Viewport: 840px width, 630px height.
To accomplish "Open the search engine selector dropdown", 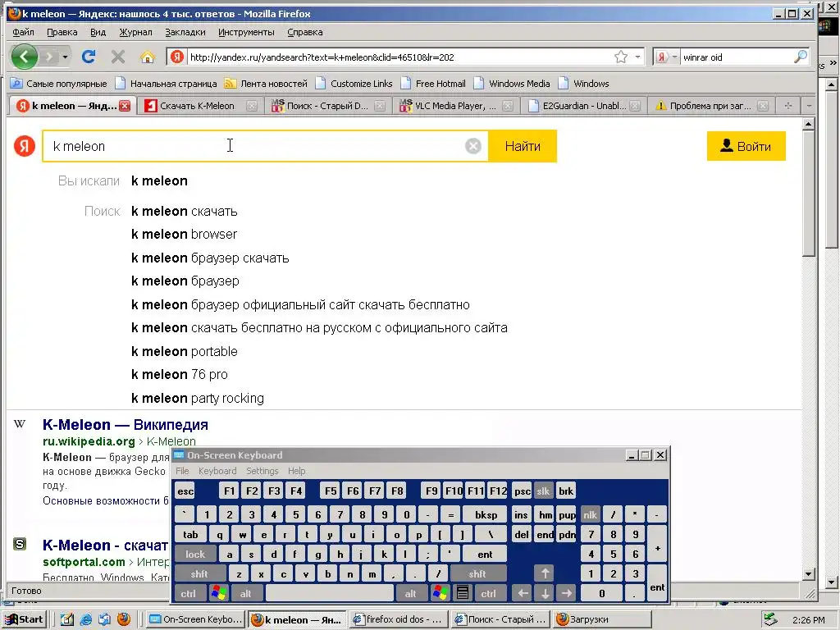I will point(674,57).
